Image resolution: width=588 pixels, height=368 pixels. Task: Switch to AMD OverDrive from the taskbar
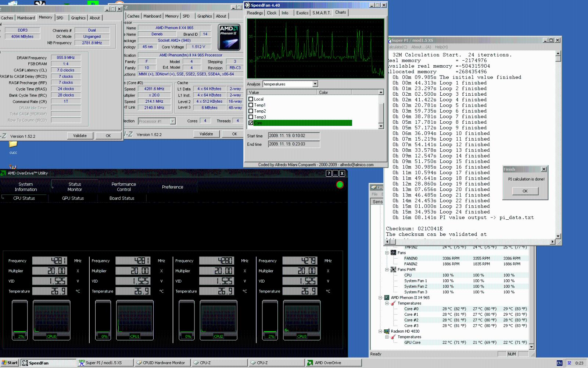click(334, 363)
